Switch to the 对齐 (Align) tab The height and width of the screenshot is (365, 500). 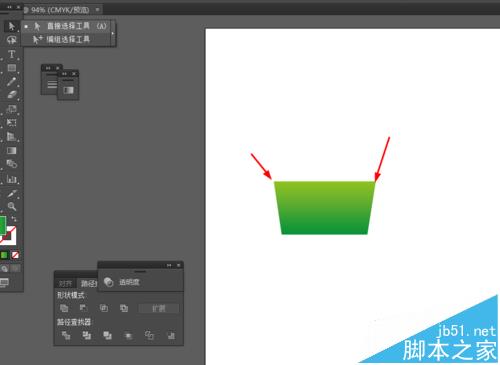tap(65, 283)
